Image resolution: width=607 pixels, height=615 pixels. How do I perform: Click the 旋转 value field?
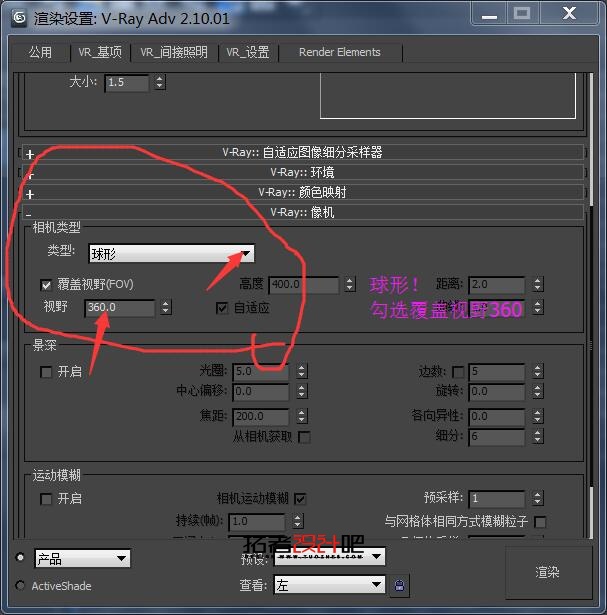click(x=496, y=392)
